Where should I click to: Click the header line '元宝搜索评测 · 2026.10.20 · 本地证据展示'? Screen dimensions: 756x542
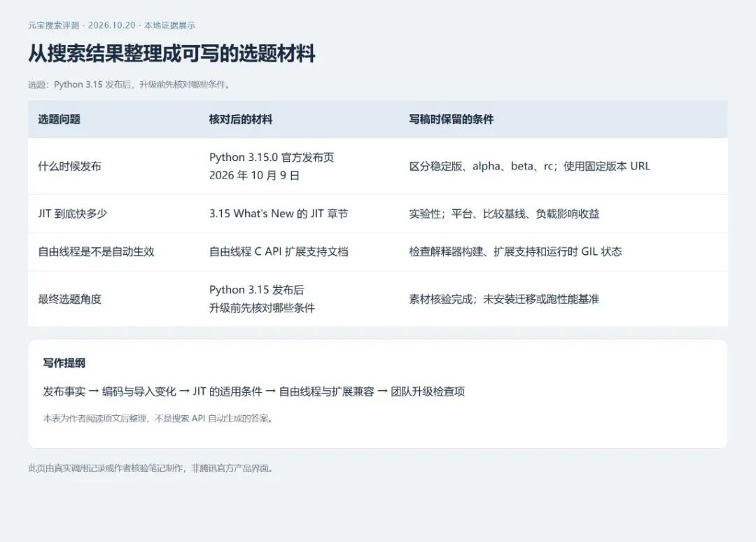tap(111, 25)
